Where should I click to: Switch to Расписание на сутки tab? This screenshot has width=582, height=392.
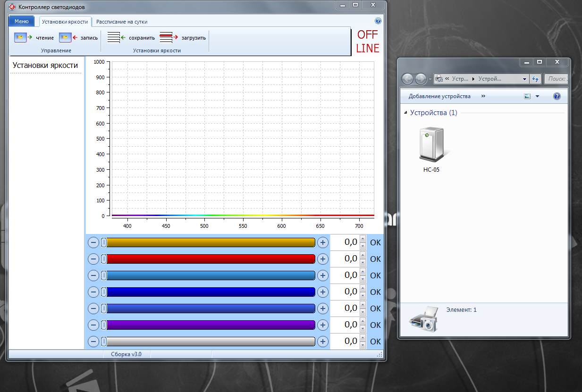[122, 22]
